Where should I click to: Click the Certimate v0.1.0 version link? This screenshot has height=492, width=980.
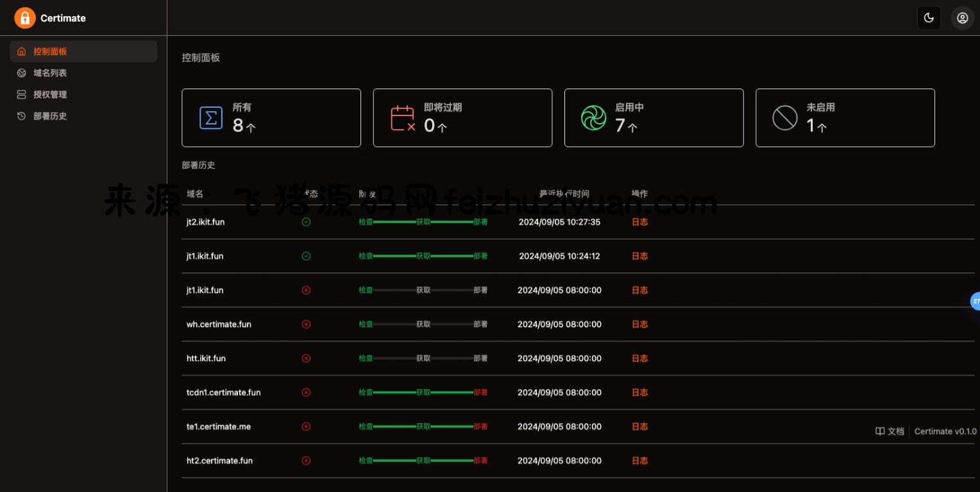click(x=945, y=431)
